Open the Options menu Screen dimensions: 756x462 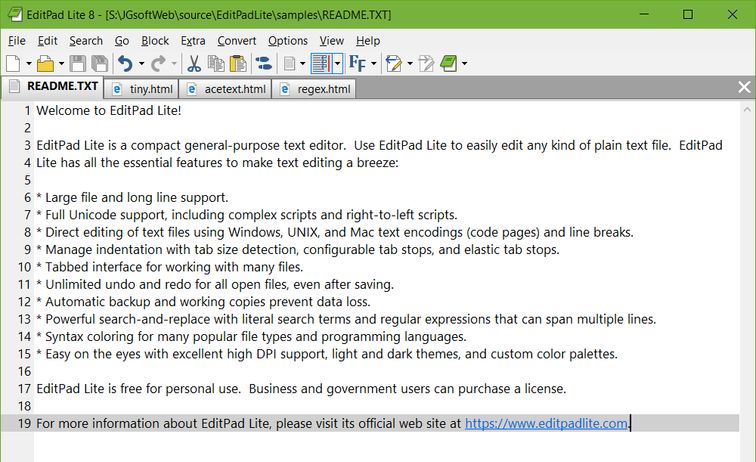(288, 41)
